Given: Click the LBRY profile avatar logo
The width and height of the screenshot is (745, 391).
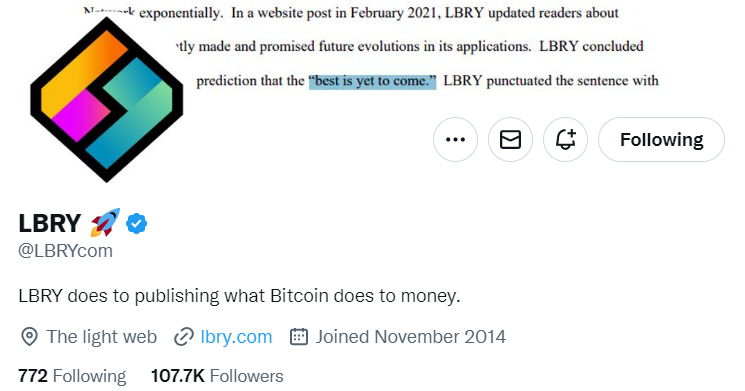Looking at the screenshot, I should 106,99.
